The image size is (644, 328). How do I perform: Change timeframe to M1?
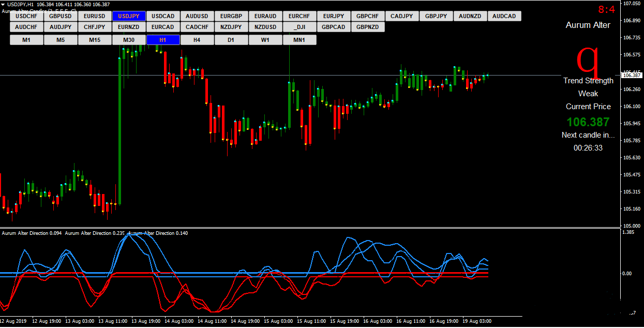pos(26,40)
